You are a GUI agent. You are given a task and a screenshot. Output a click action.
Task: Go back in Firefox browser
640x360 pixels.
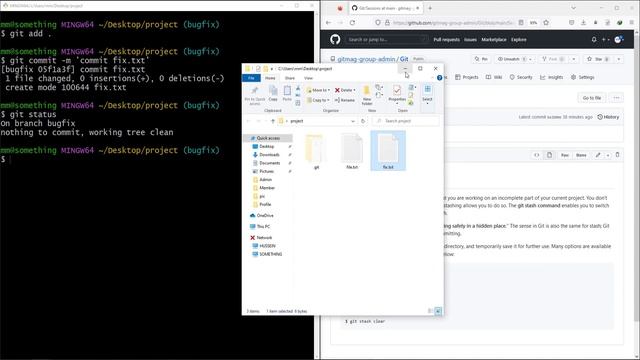[x=329, y=23]
